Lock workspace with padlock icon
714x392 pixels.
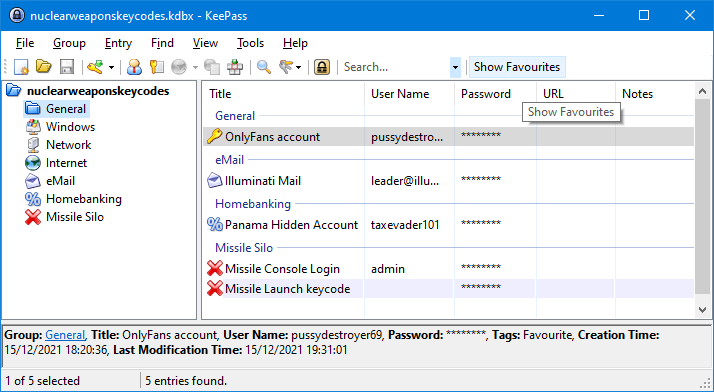(x=322, y=67)
